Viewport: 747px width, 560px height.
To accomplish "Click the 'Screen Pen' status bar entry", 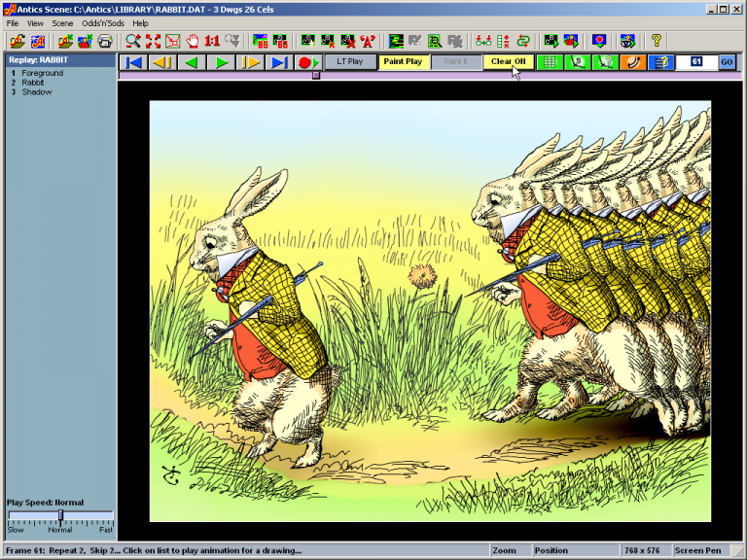I will 698,550.
